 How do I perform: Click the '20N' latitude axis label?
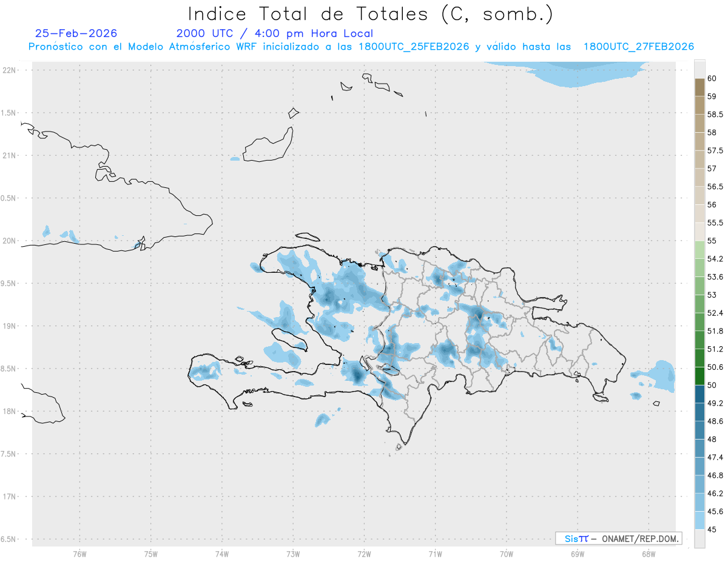tap(10, 241)
